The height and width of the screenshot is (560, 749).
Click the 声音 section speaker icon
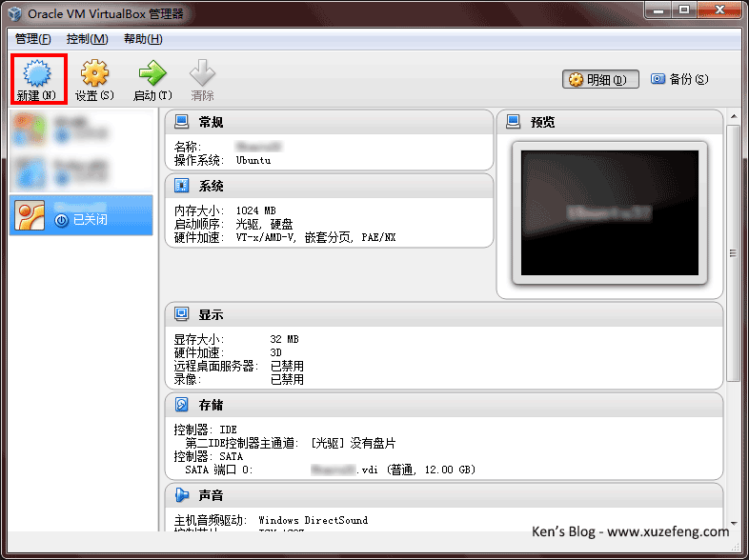pyautogui.click(x=181, y=494)
